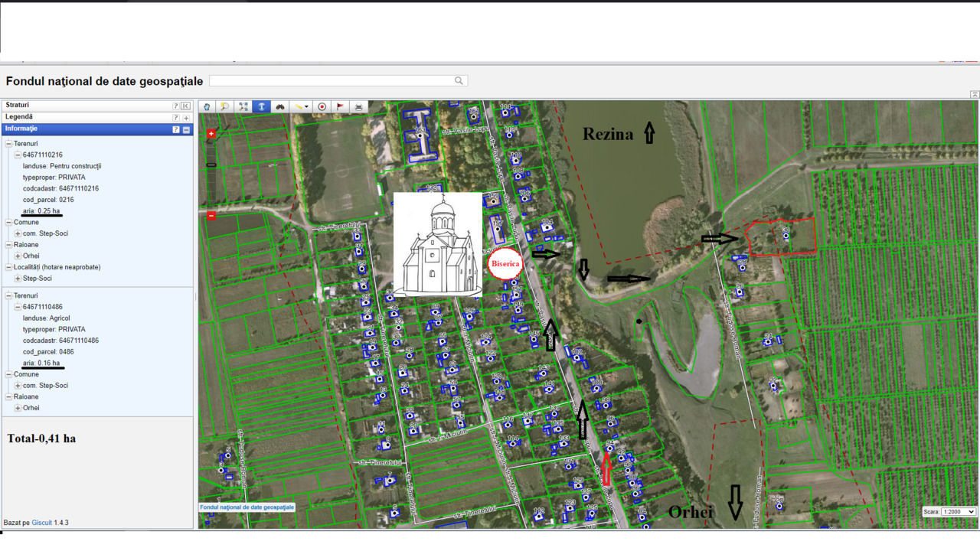Open the Giscuit link
The height and width of the screenshot is (551, 980).
(41, 523)
